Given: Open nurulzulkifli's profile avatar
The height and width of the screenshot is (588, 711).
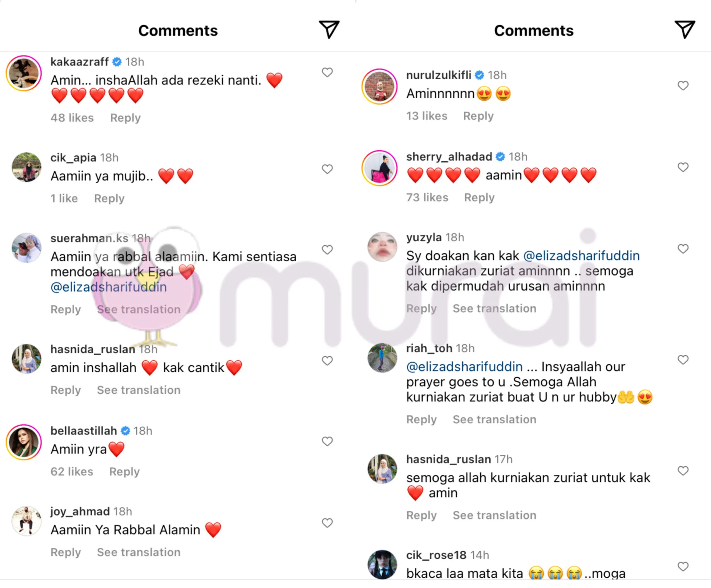Looking at the screenshot, I should tap(380, 86).
